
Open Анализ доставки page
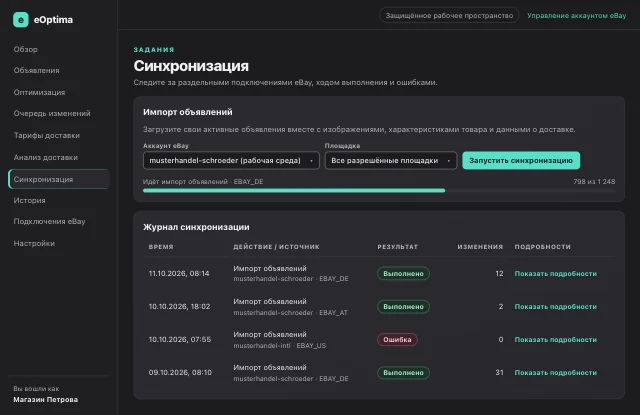click(x=45, y=158)
